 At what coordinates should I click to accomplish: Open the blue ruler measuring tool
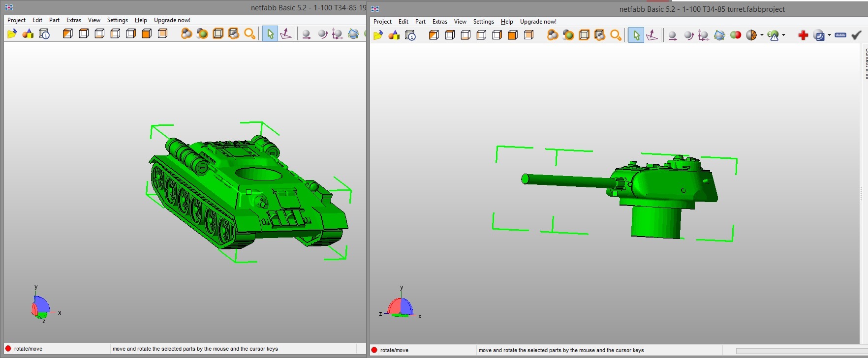pyautogui.click(x=840, y=35)
